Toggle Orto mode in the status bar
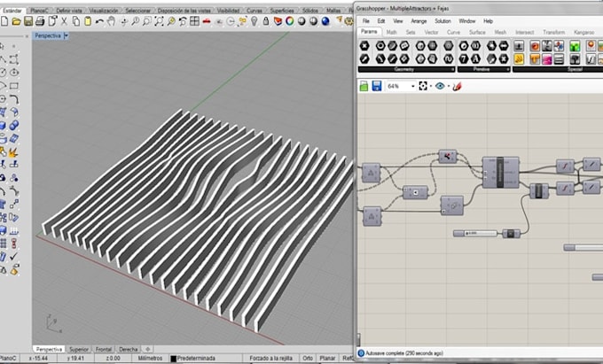 click(308, 358)
